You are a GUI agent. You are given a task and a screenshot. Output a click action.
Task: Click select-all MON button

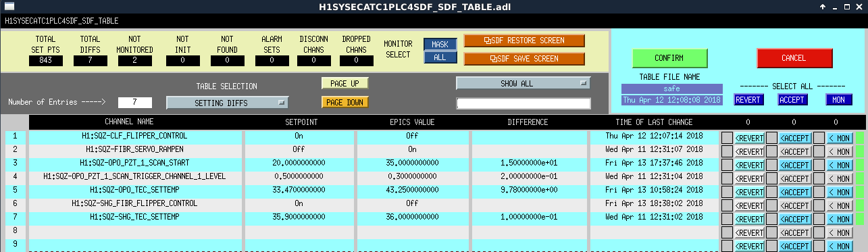pos(838,100)
